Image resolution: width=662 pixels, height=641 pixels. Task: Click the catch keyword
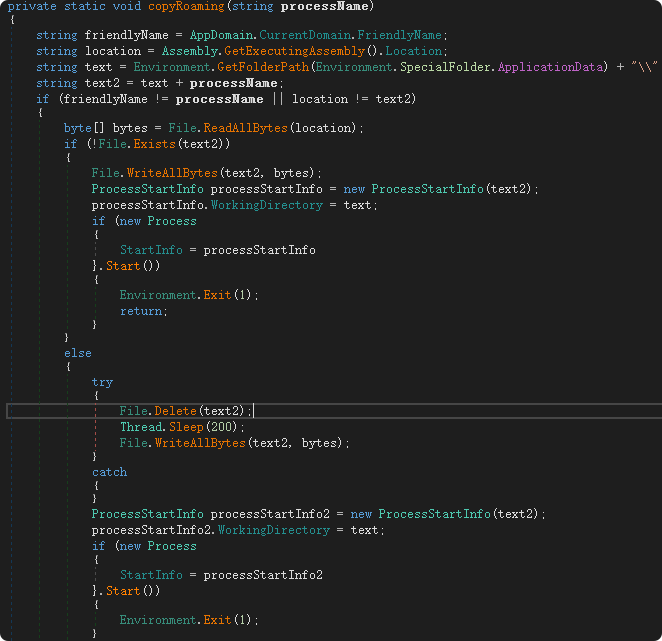pyautogui.click(x=109, y=472)
